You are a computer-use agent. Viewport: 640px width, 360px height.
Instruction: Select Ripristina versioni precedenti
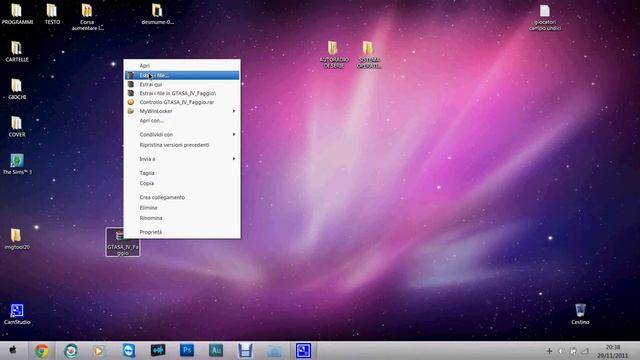[182, 145]
